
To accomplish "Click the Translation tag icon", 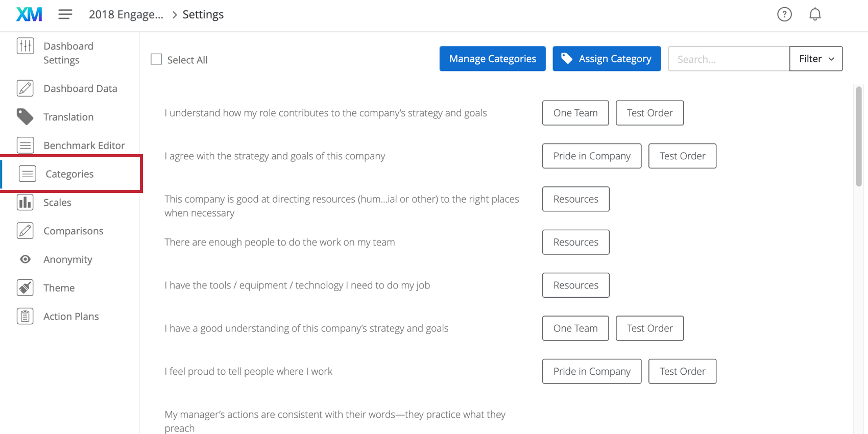I will point(25,117).
